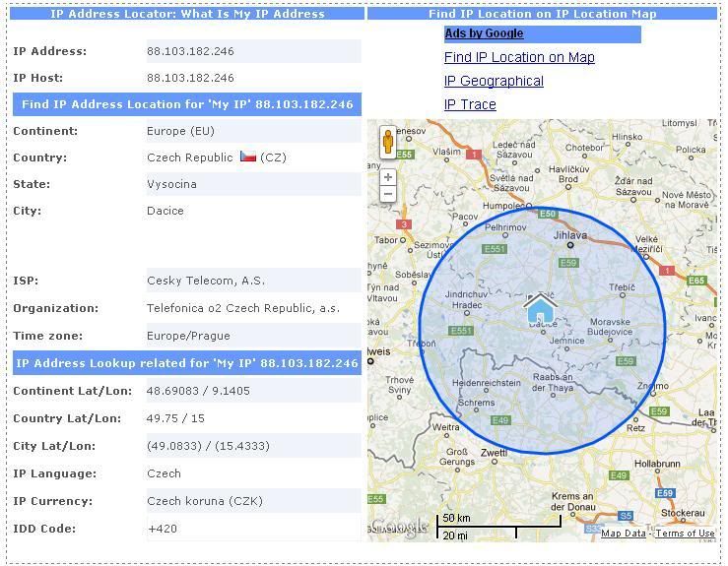Image resolution: width=728 pixels, height=566 pixels.
Task: Open the Map Data link
Action: coord(624,534)
